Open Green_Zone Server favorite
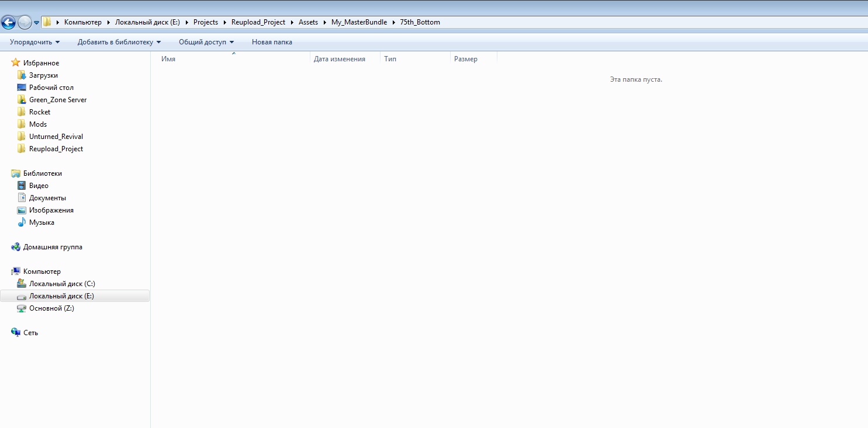The width and height of the screenshot is (868, 428). (x=58, y=100)
